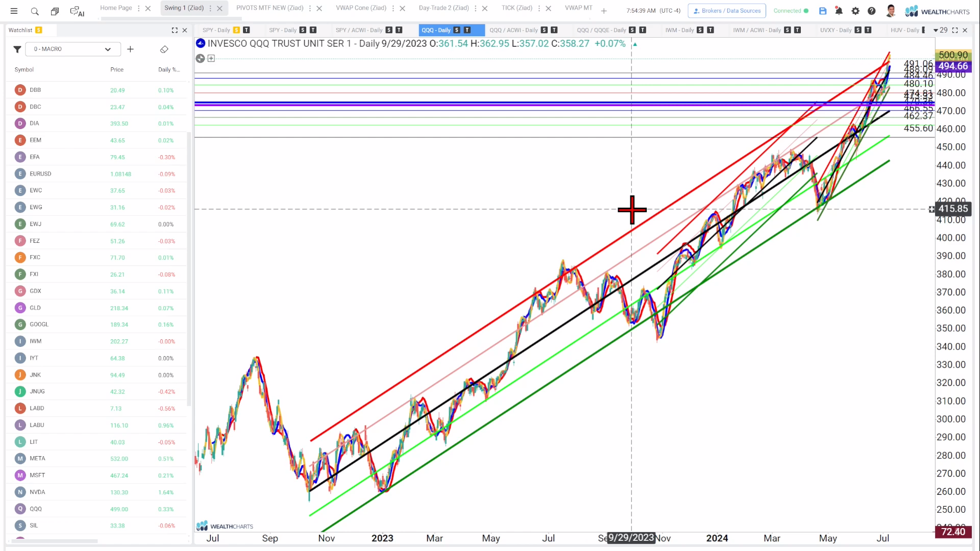Select the UVXY - Daily chart tab
The image size is (980, 551).
point(836,30)
